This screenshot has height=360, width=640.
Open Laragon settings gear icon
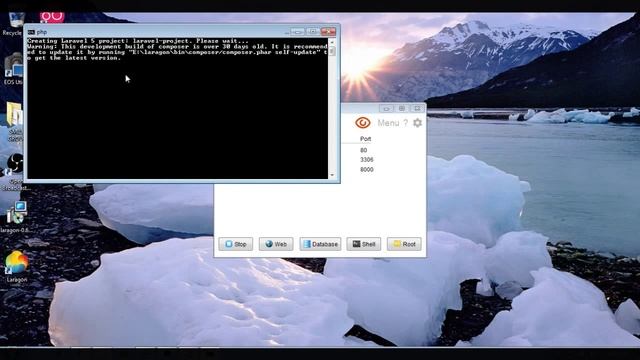417,123
